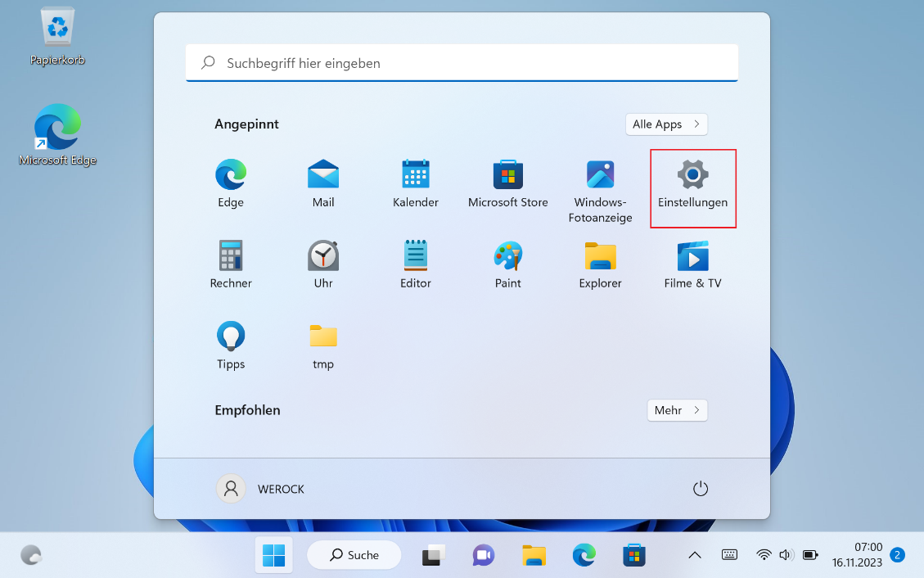Viewport: 924px width, 578px height.
Task: Show hidden system tray icons chevron
Action: [695, 555]
